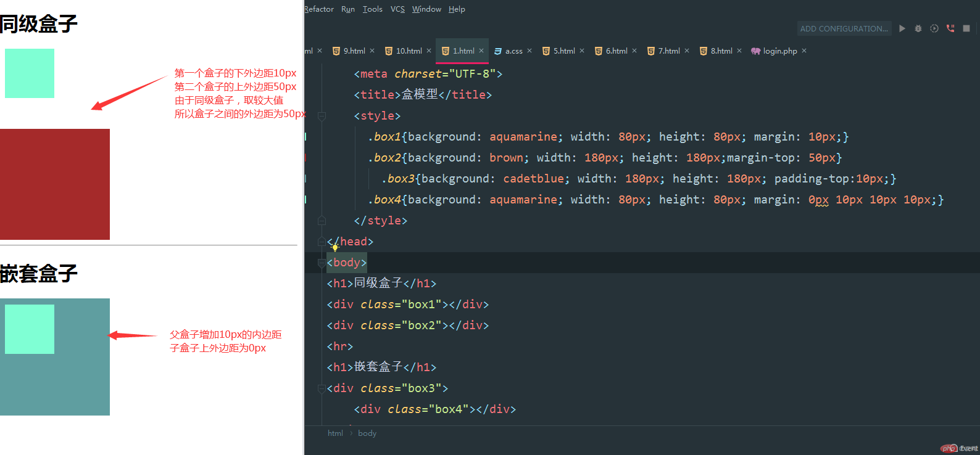Click the Run (play) toolbar icon
Screen dimensions: 980x455
902,28
